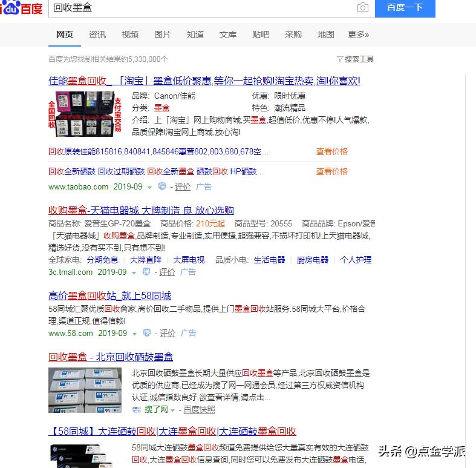476x468 pixels.
Task: Click the 搜了网 site icon
Action: coord(137,410)
